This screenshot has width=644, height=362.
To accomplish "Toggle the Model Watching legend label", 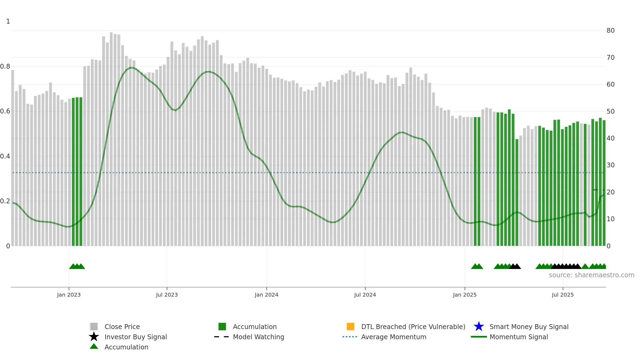I will click(258, 337).
